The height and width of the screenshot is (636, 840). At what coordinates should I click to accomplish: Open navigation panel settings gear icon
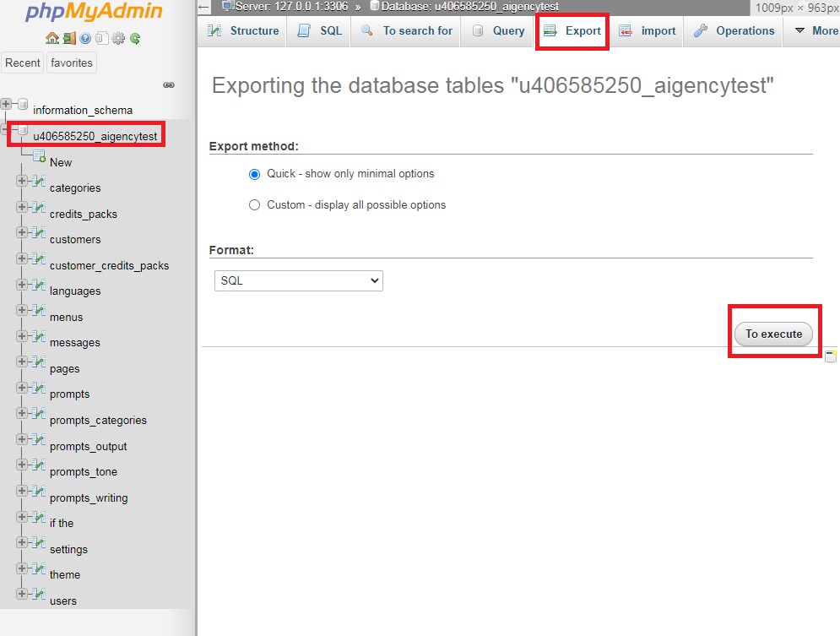click(118, 38)
